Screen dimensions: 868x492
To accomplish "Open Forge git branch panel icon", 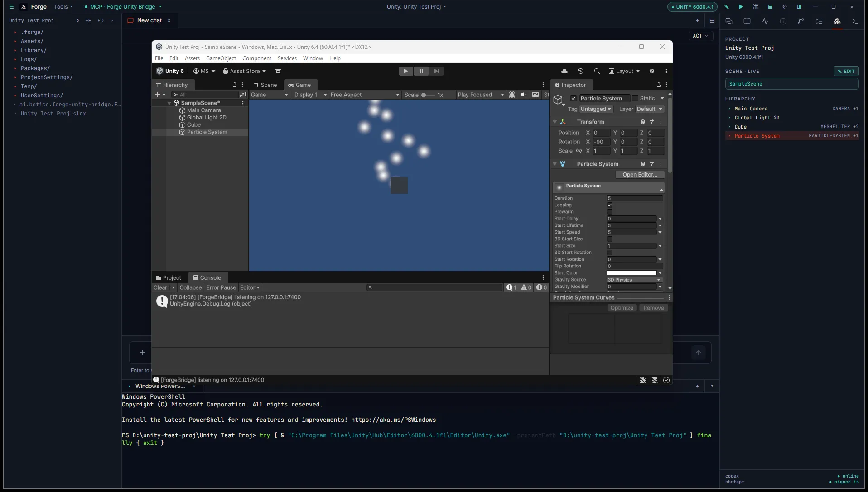I will [x=801, y=21].
